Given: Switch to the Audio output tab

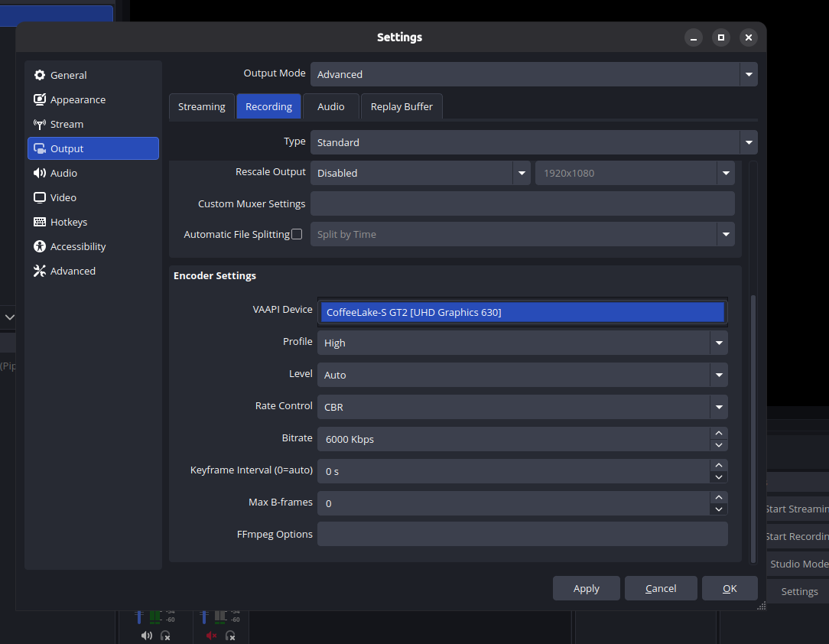Looking at the screenshot, I should point(331,107).
